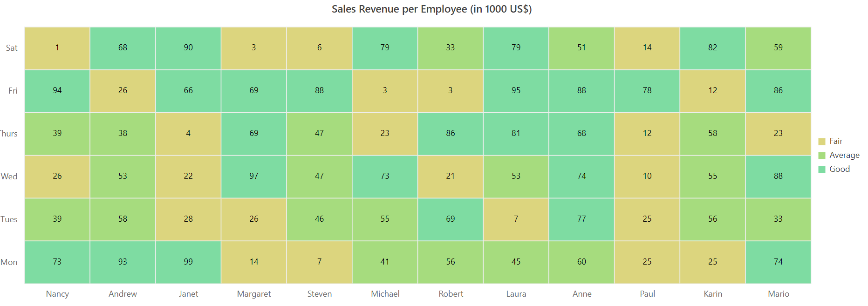Screen dimensions: 868x306
Task: Select Nancy's Saturday cell showing 1
Action: 57,48
